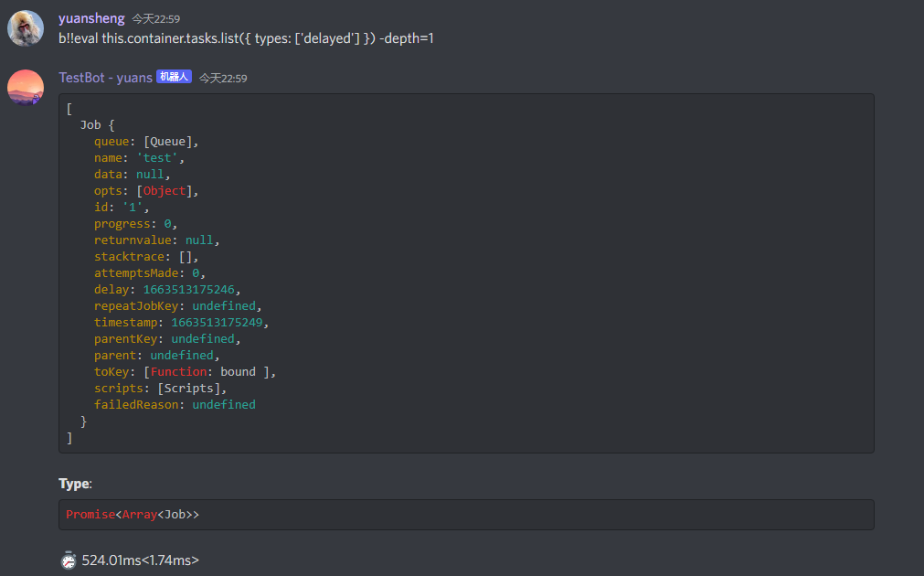Click the id: '1' value
The width and height of the screenshot is (924, 576).
127,207
